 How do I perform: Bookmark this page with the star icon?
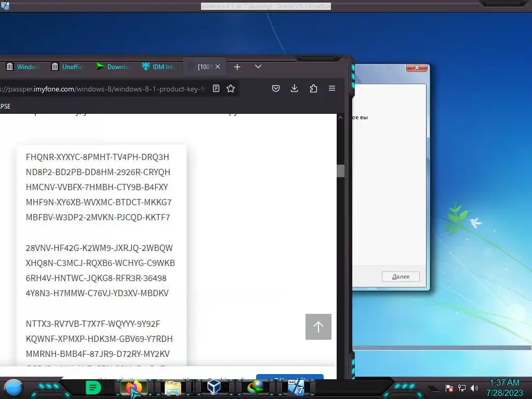coord(231,88)
